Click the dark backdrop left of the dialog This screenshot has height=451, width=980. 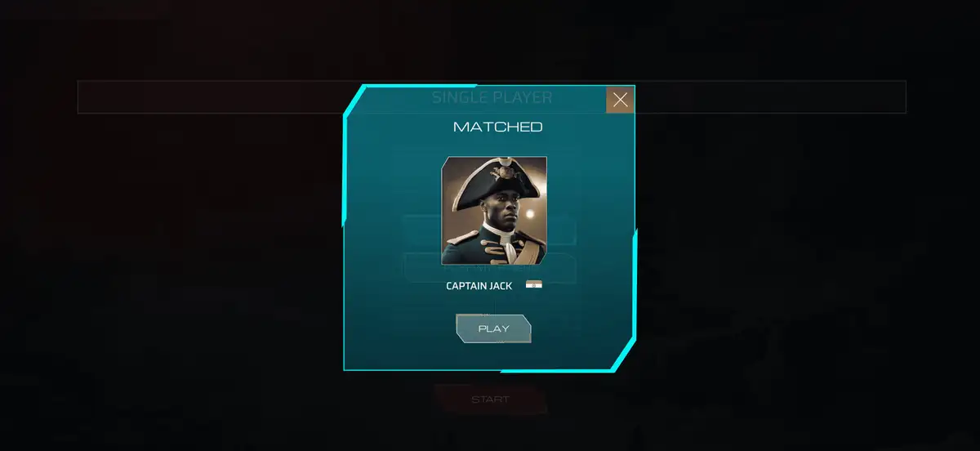171,261
